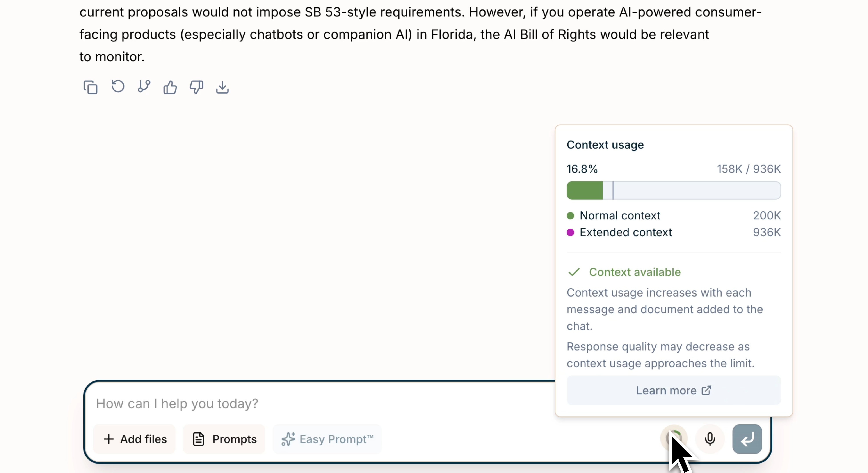Screen dimensions: 868x473
Task: Copy the response with the copy icon
Action: click(90, 87)
